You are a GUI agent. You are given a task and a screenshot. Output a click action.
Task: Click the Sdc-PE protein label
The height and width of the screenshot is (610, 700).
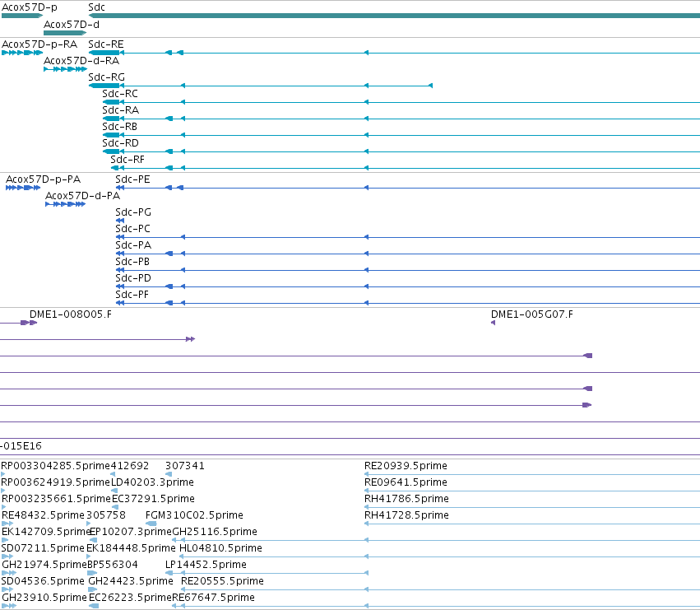click(x=132, y=179)
